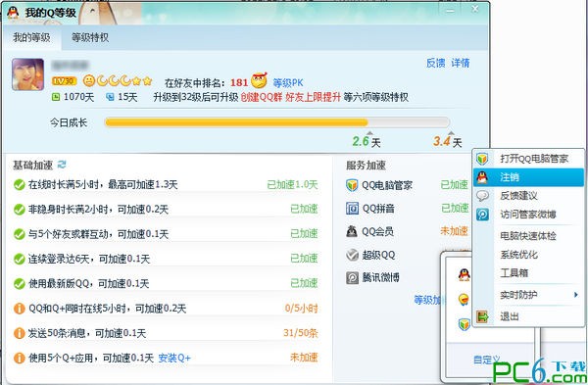Click the QQ penguin logo in title bar
The image size is (588, 385).
(13, 13)
